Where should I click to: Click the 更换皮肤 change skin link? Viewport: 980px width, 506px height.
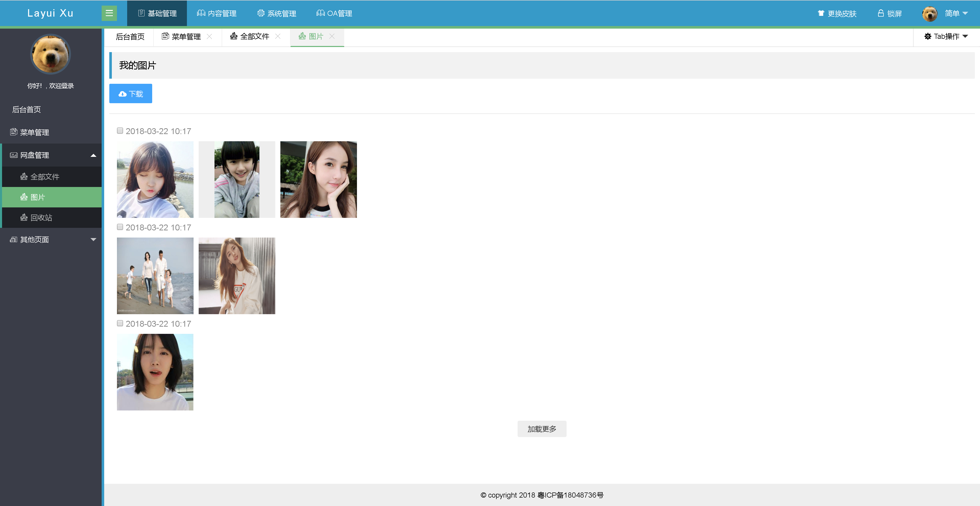click(837, 14)
